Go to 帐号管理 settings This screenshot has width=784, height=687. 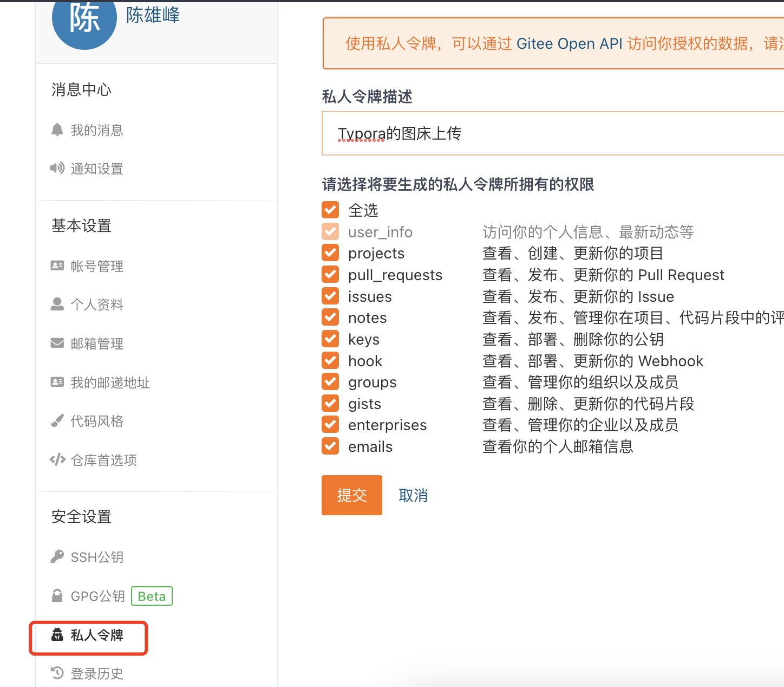pos(97,266)
